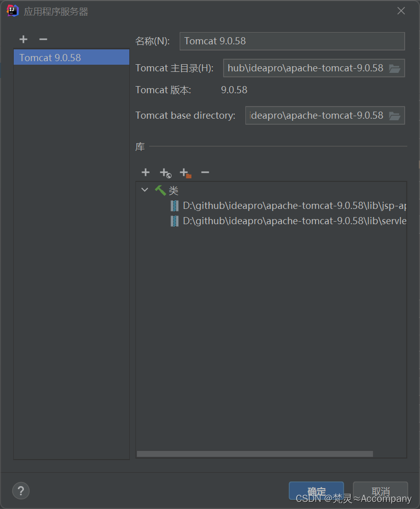This screenshot has height=509, width=420.
Task: Click the IntelliJ IDEA logo in title bar
Action: tap(12, 11)
